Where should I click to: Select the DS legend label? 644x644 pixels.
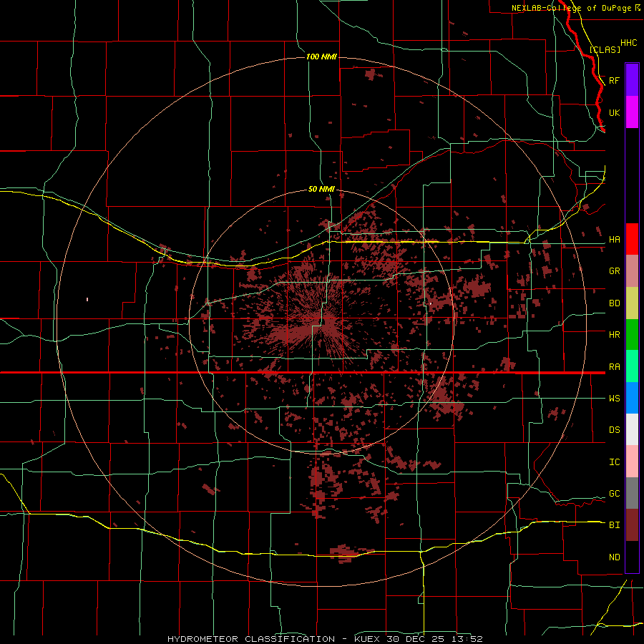coord(614,429)
